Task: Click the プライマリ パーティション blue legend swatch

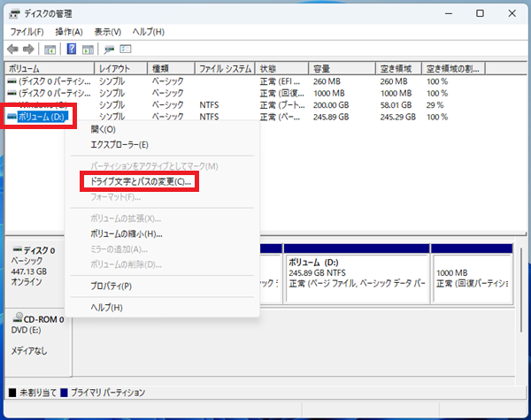Action: tap(64, 393)
